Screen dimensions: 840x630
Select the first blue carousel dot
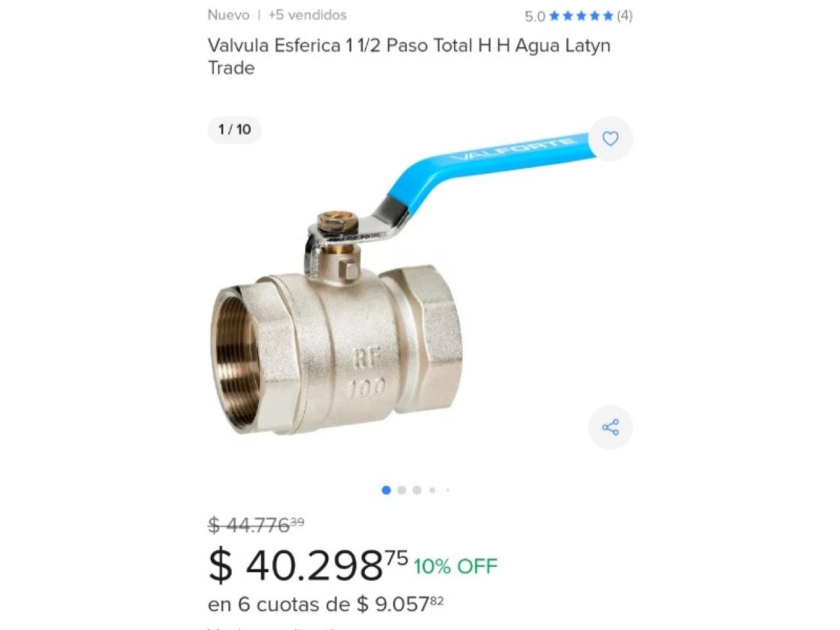tap(386, 490)
